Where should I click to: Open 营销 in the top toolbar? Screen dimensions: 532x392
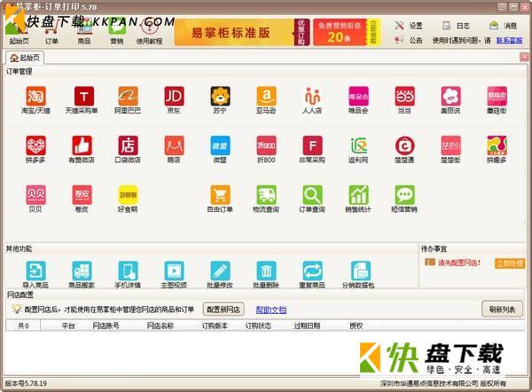[117, 32]
